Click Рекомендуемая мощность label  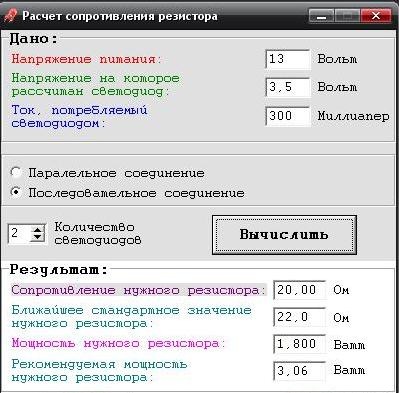99,371
